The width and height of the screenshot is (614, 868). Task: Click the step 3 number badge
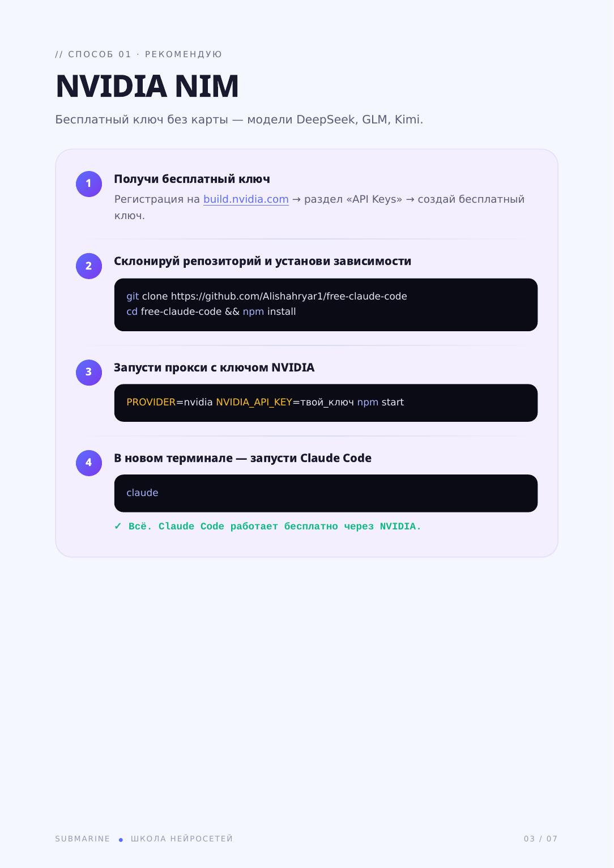[x=89, y=373]
